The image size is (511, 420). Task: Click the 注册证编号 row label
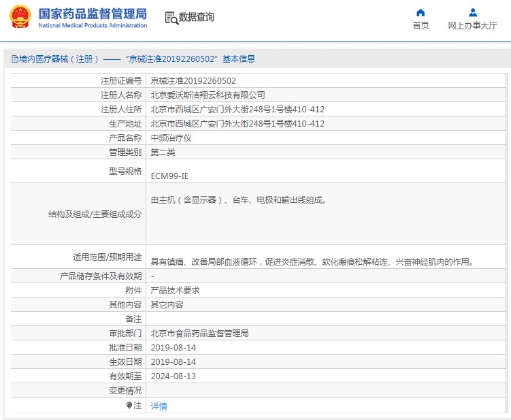(x=121, y=80)
